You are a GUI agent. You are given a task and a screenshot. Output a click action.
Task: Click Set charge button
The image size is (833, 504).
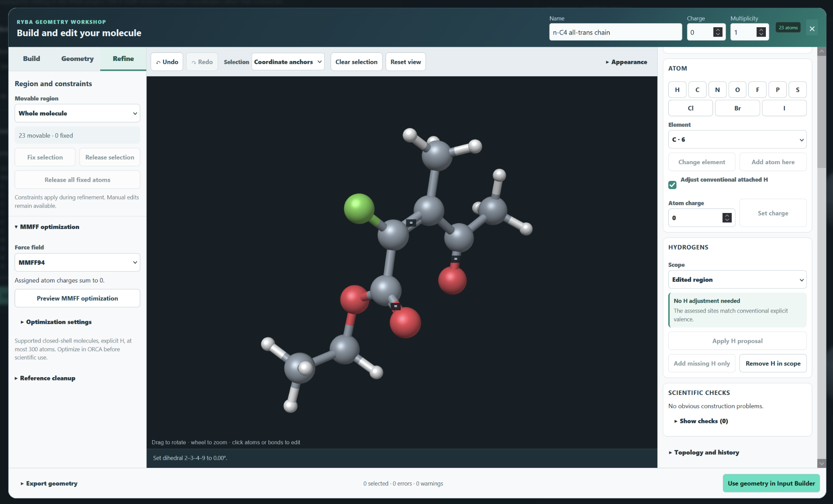[773, 213]
